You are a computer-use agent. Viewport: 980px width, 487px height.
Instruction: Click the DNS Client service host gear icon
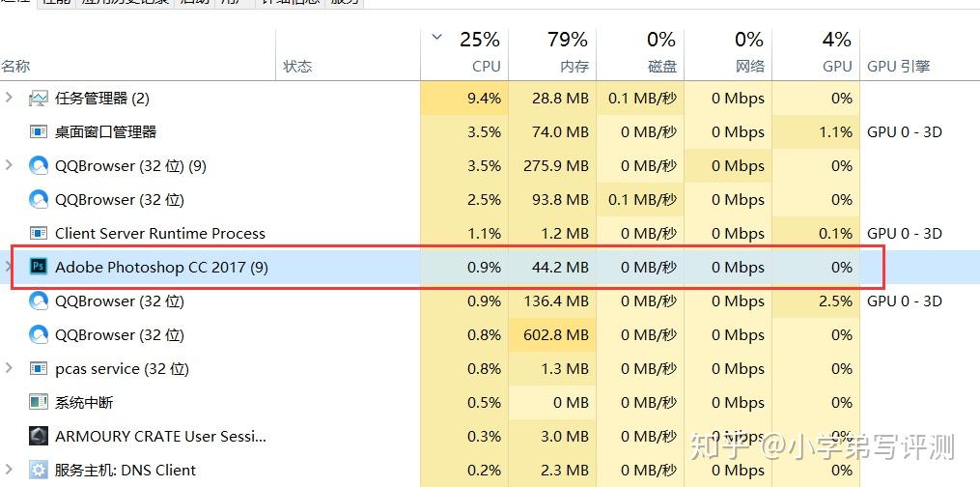point(39,471)
